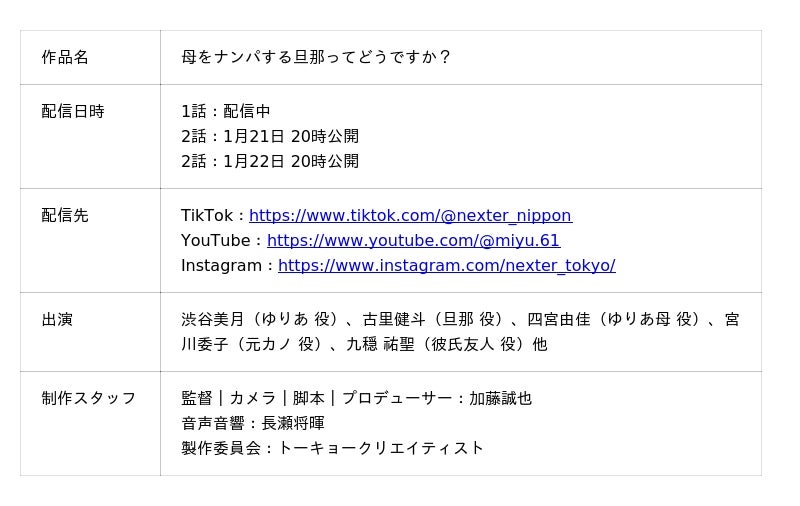
Task: Open the Instagram nexter_tokyo link
Action: [x=446, y=266]
